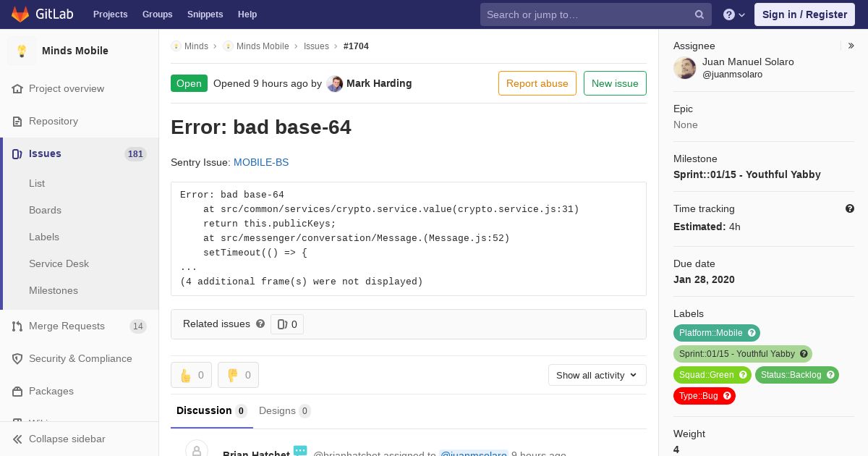Add a thumbs up reaction
This screenshot has width=868, height=456.
tap(191, 375)
